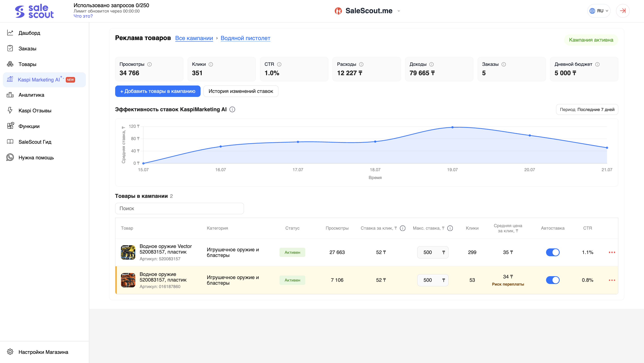Open the RU language dropdown
This screenshot has width=644, height=363.
point(599,11)
